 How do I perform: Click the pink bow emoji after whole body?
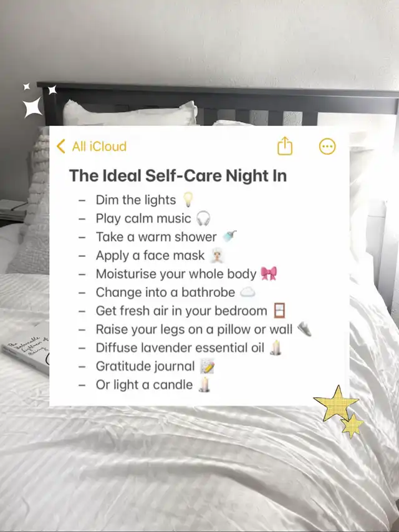[x=269, y=273]
